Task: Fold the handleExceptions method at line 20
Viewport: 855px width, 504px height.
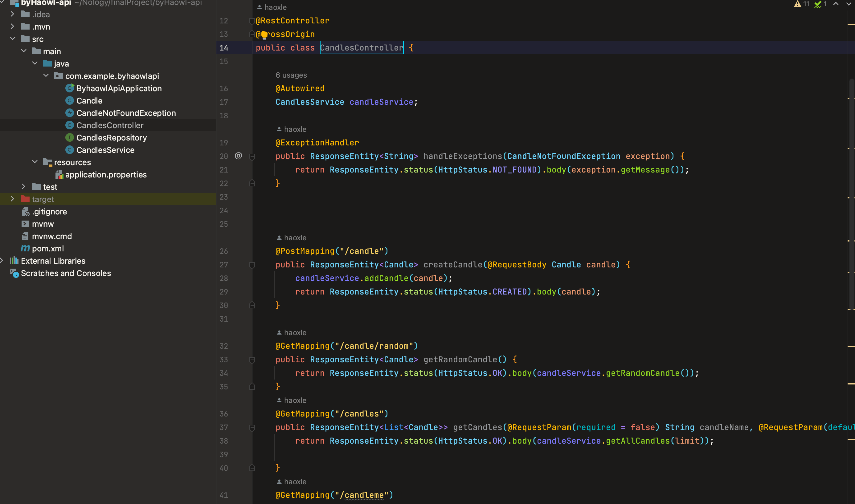Action: coord(252,156)
